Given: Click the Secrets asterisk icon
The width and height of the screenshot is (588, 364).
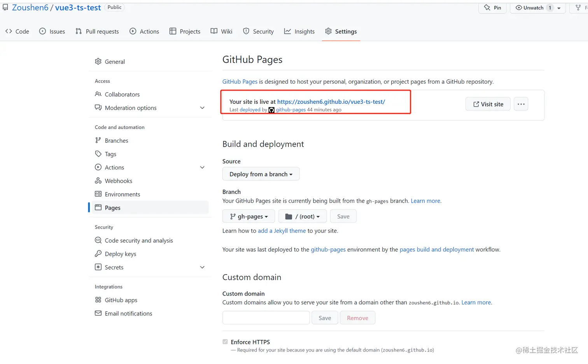Looking at the screenshot, I should pyautogui.click(x=98, y=267).
